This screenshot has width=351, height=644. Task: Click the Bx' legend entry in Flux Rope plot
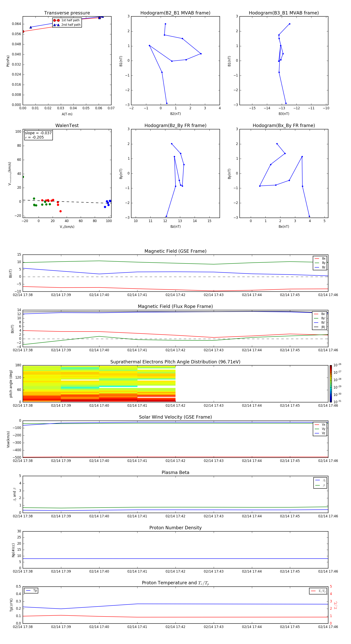coord(320,314)
